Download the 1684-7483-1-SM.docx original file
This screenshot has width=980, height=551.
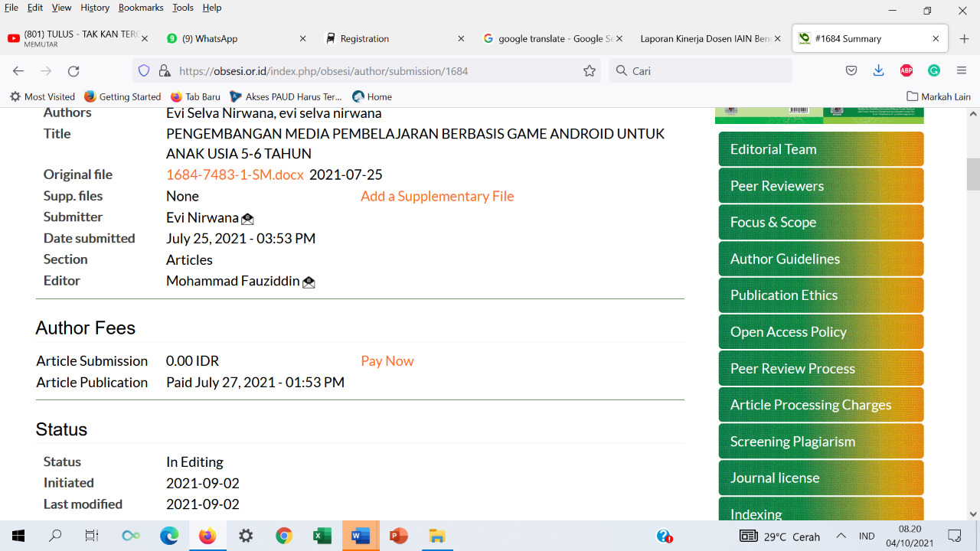point(234,174)
